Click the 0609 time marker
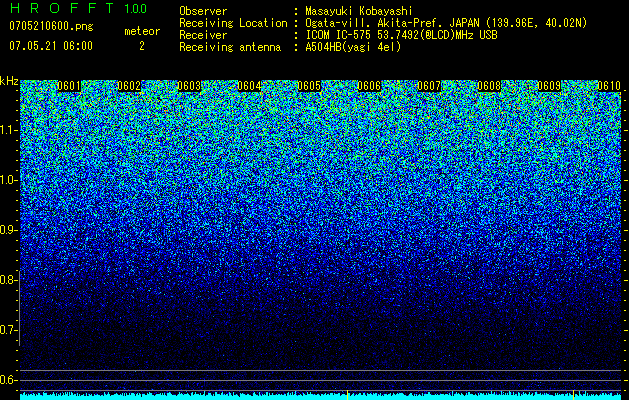Image resolution: width=629 pixels, height=400 pixels. pyautogui.click(x=549, y=86)
